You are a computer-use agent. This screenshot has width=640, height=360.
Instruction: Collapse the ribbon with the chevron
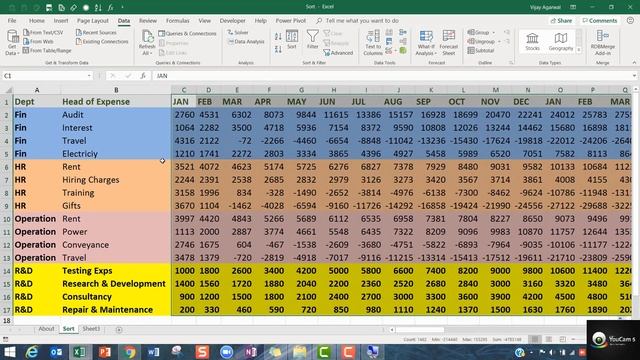[634, 63]
